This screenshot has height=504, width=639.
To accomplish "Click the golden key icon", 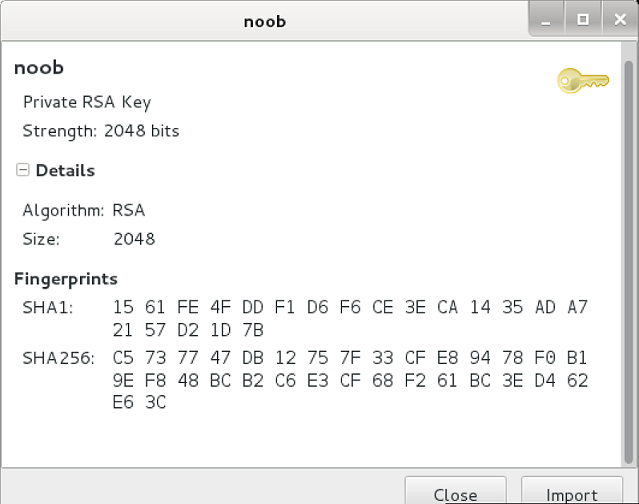I will tap(583, 81).
